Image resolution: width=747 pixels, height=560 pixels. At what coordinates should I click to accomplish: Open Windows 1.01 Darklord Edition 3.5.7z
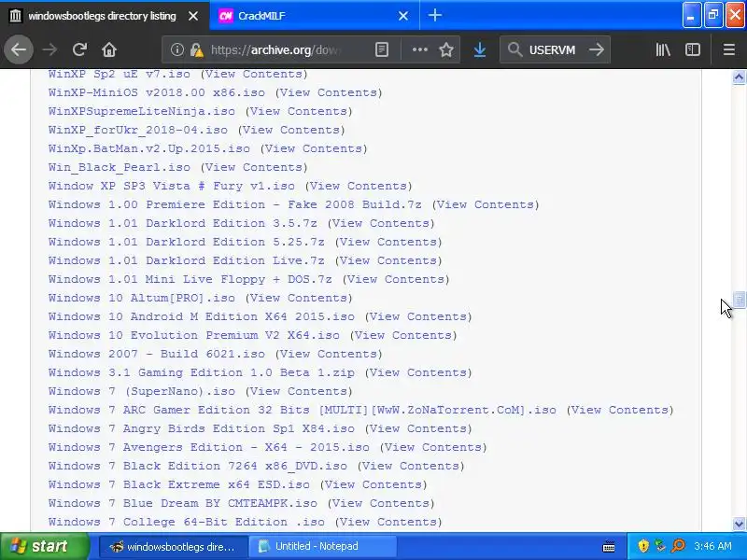pos(182,223)
